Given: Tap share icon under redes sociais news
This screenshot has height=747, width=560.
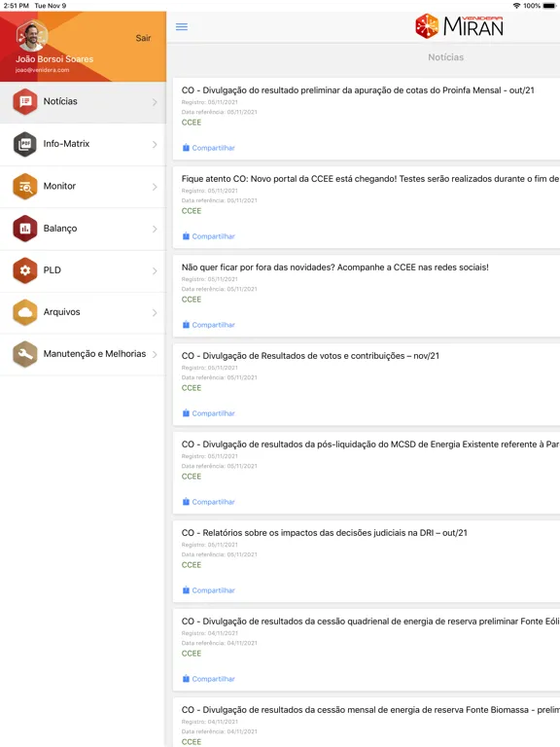Looking at the screenshot, I should point(187,325).
